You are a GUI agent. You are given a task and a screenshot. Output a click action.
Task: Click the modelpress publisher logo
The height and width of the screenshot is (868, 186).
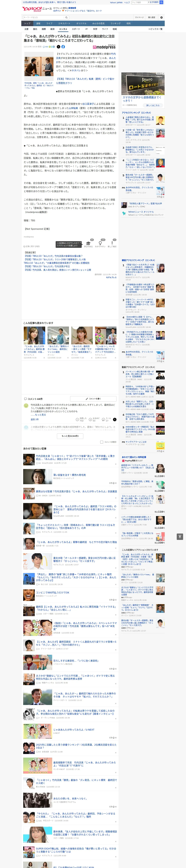(x=104, y=47)
